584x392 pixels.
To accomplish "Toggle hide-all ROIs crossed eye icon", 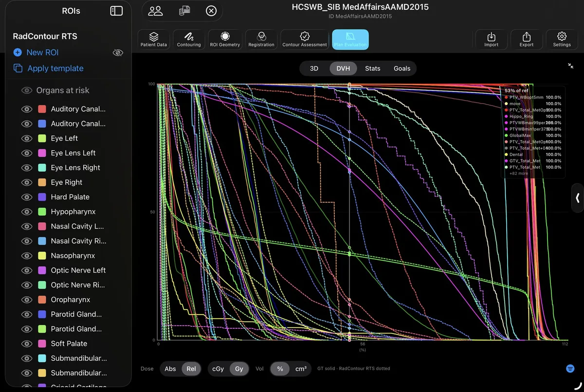I will (118, 53).
